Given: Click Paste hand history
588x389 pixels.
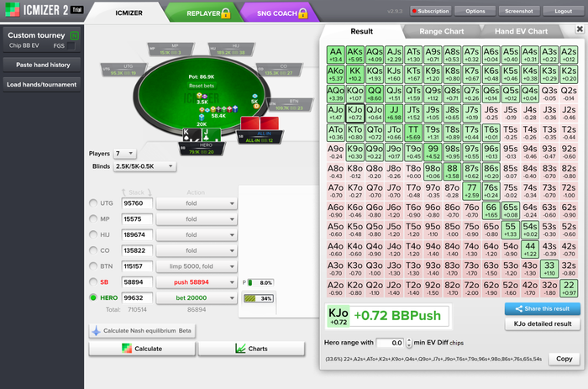Looking at the screenshot, I should [42, 65].
